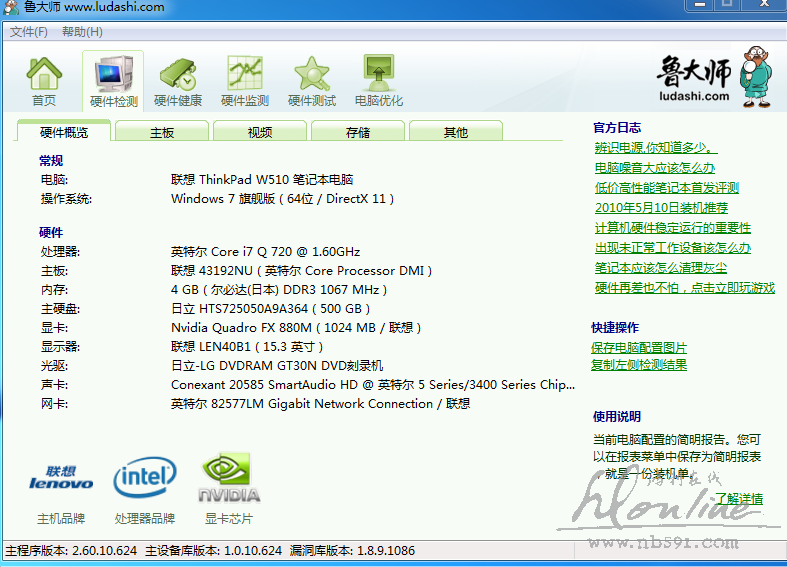Open the 帮助(H) menu
This screenshot has height=567, width=787.
pos(82,32)
